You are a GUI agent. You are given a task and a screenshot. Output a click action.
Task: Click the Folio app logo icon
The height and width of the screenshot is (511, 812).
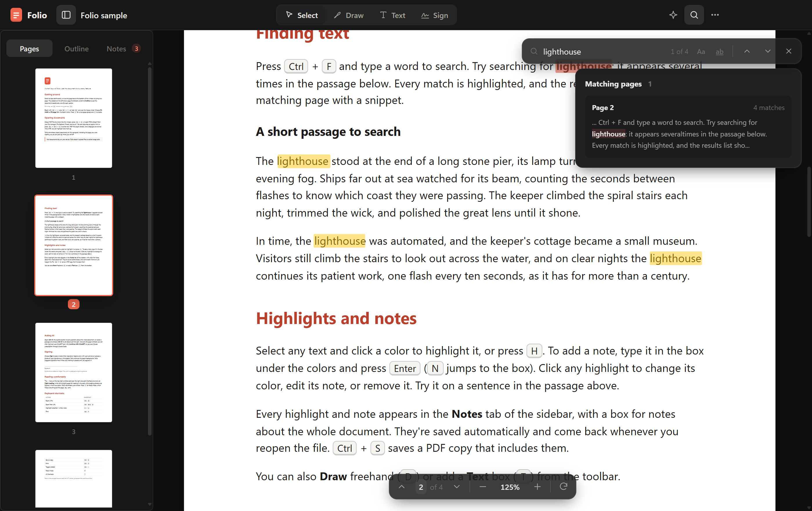coord(16,15)
